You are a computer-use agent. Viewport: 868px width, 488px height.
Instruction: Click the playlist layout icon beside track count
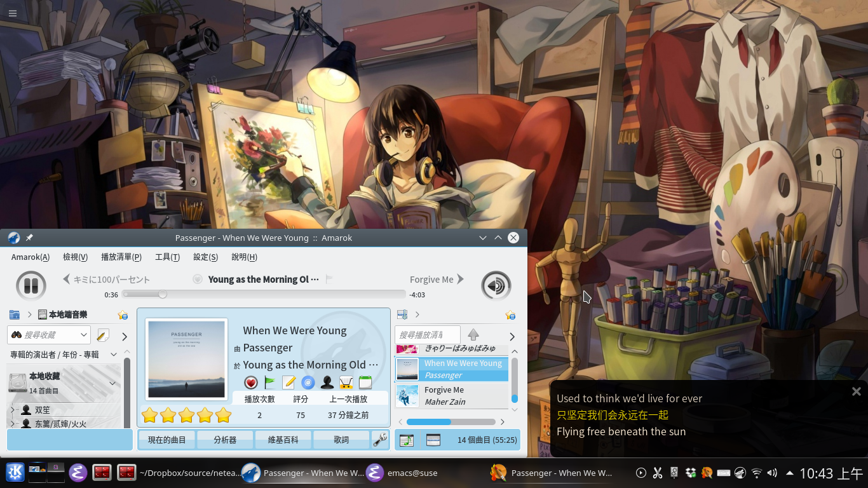(x=433, y=440)
